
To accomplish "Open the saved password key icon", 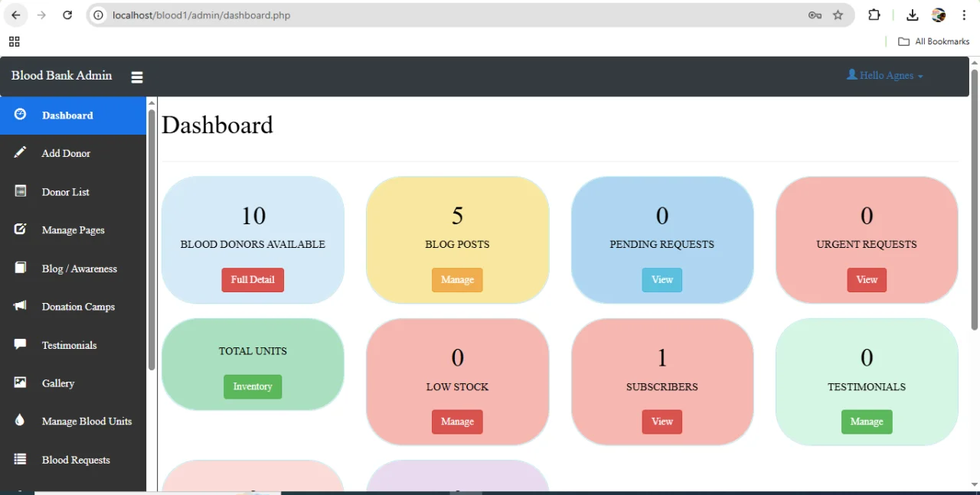I will click(815, 15).
